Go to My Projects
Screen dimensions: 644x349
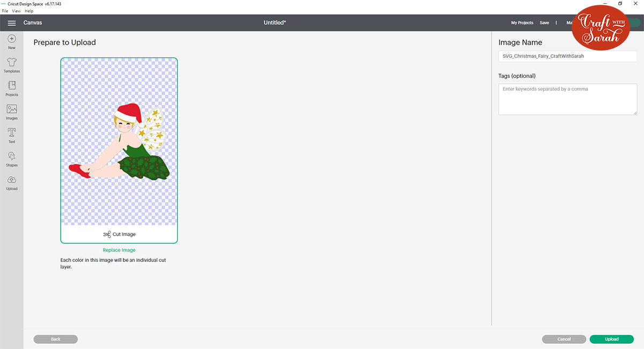coord(522,23)
